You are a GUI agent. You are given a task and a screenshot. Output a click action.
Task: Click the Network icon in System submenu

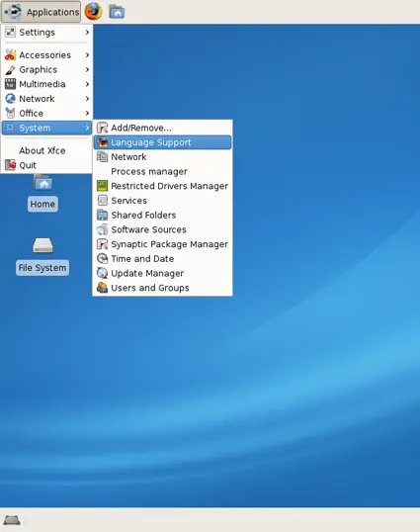coord(102,157)
